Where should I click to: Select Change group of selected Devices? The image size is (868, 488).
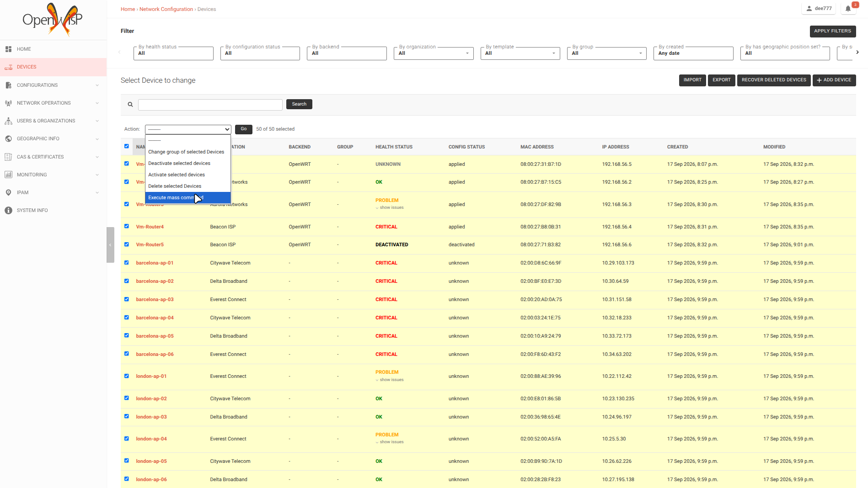[x=188, y=152]
